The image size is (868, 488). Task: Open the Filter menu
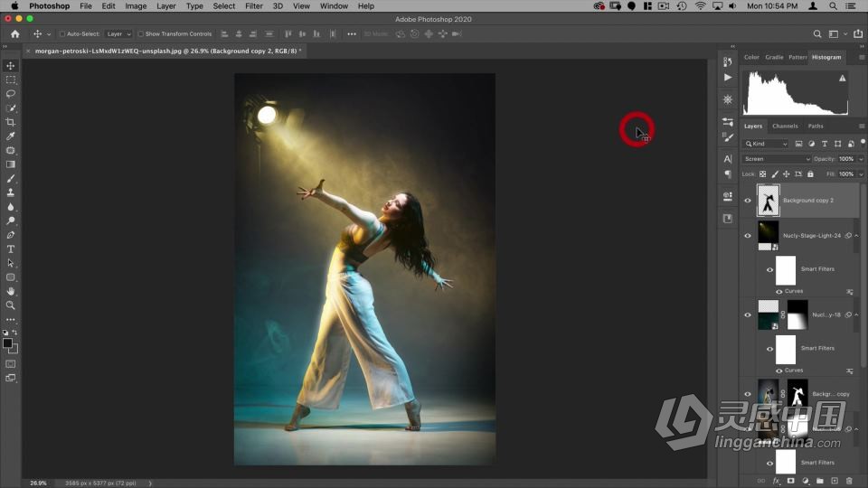pos(254,6)
